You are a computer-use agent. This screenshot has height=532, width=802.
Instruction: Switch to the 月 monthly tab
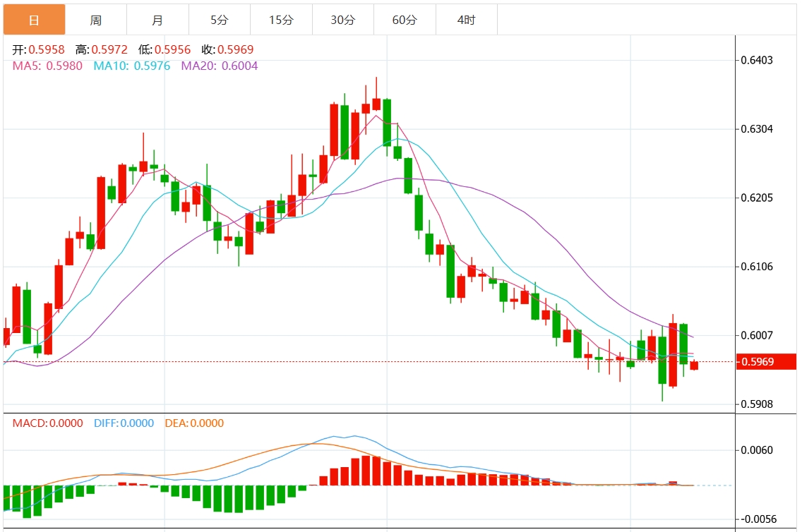(157, 20)
